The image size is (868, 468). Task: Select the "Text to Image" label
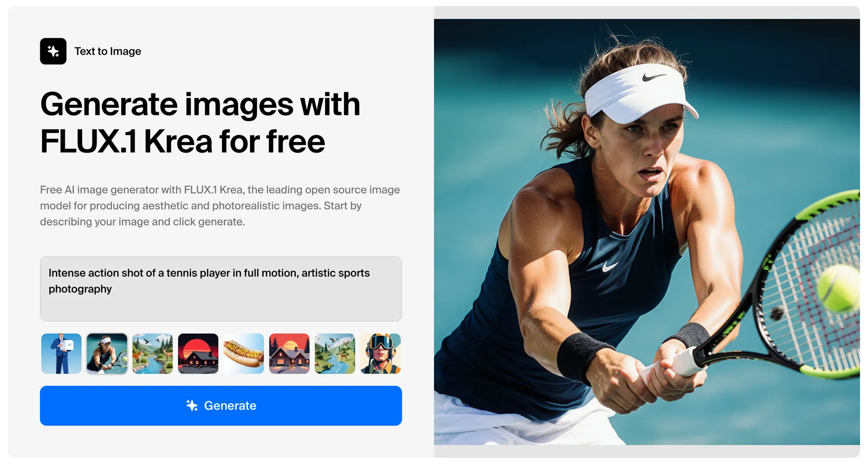[108, 51]
